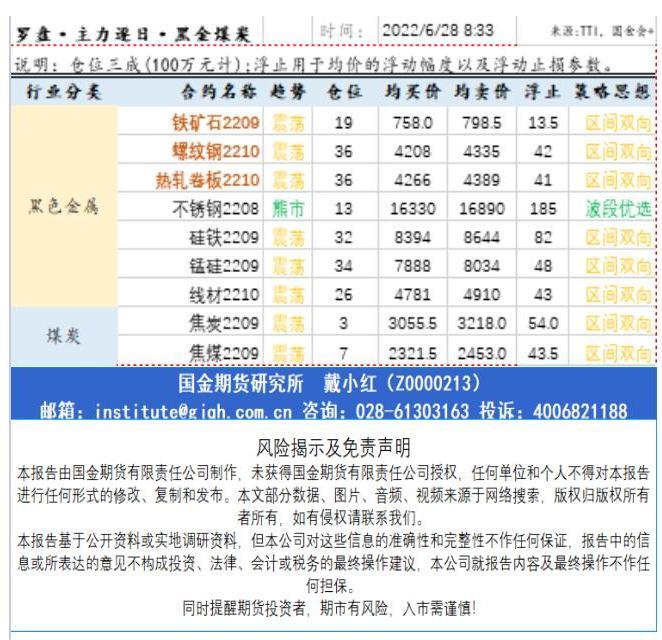662x640 pixels.
Task: Select the sell price 8644 for 硅铁2209
Action: point(482,237)
